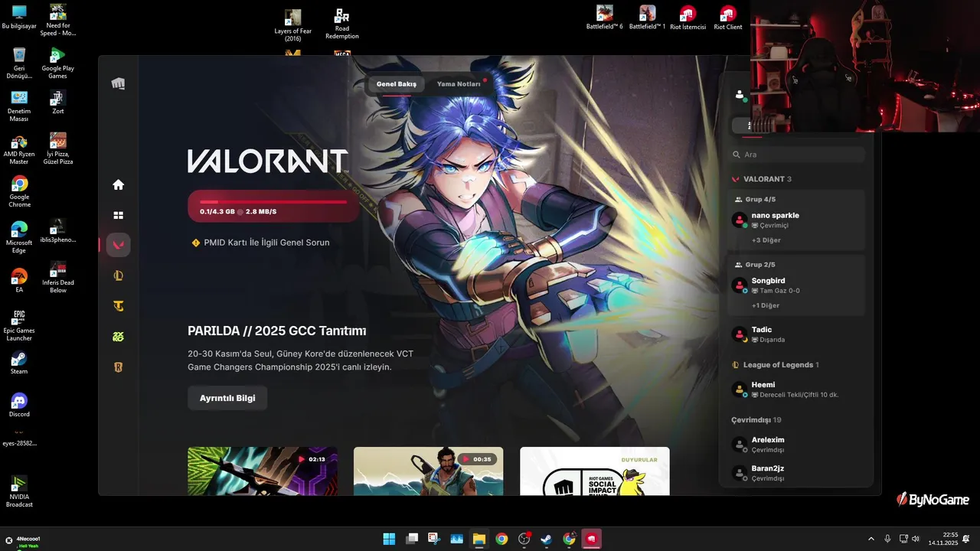This screenshot has width=980, height=551.
Task: Select the League of Legends sidebar icon
Action: [x=118, y=275]
